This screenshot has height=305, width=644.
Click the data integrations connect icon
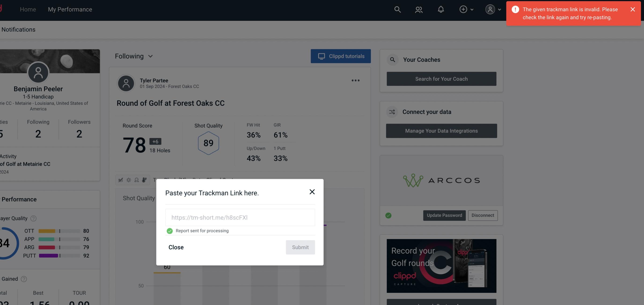coord(392,112)
